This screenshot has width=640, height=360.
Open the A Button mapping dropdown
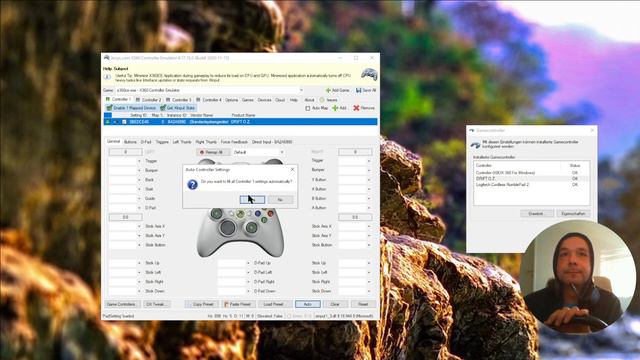[369, 208]
